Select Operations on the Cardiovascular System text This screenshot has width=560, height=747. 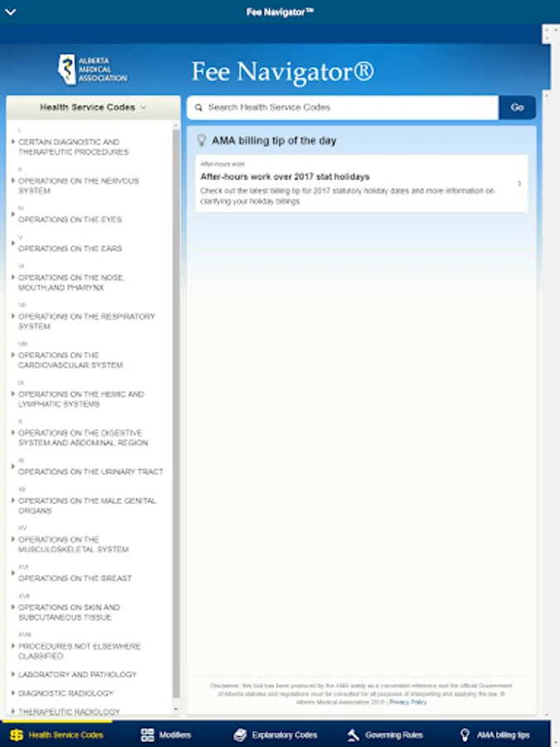(71, 360)
